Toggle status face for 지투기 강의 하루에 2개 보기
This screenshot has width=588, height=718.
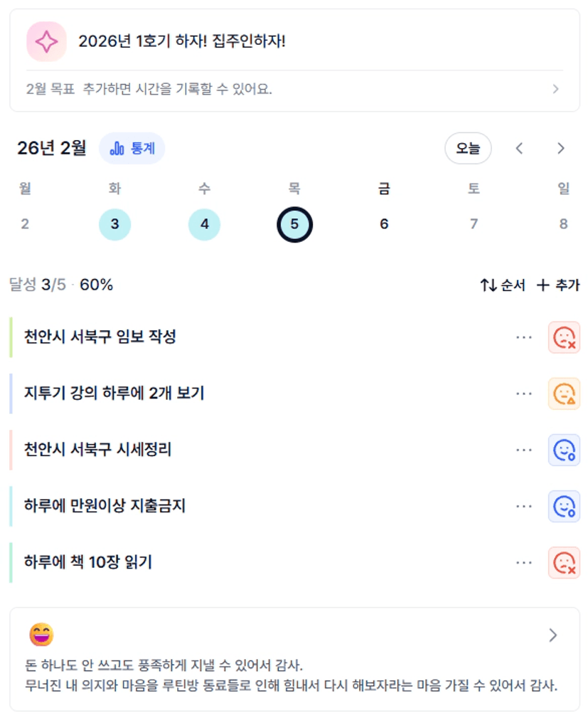pyautogui.click(x=564, y=394)
